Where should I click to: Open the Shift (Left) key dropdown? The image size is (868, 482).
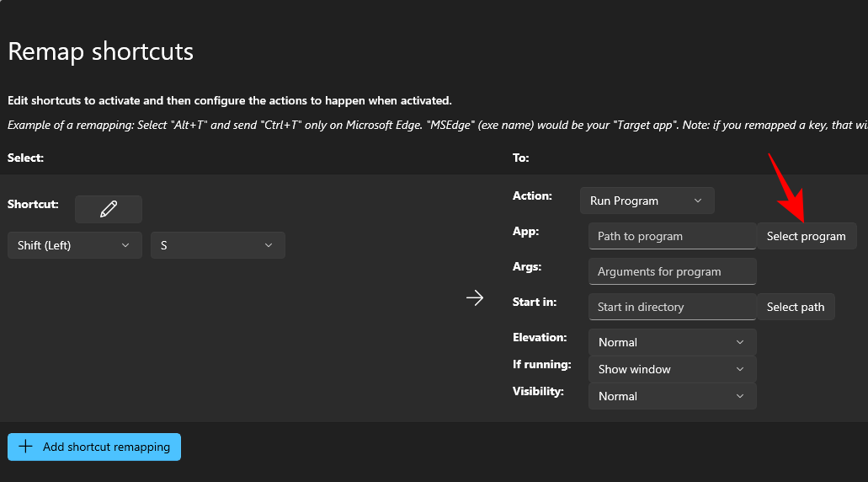coord(75,245)
